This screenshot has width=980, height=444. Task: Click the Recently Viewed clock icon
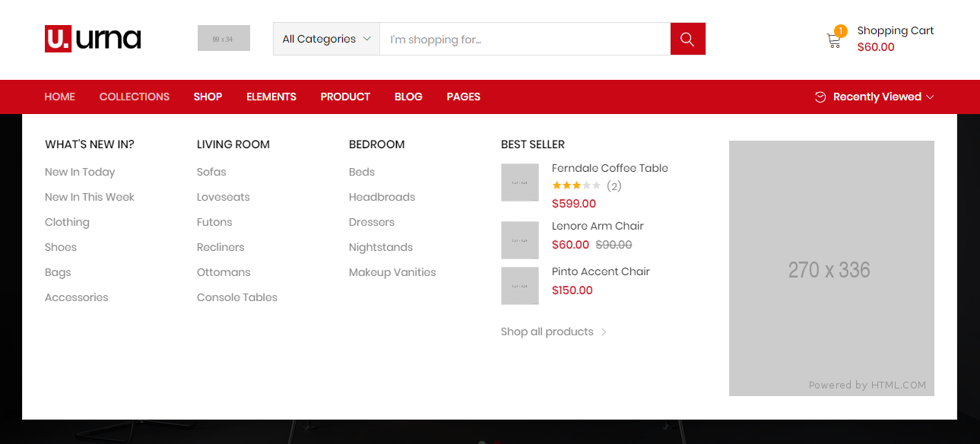point(820,97)
